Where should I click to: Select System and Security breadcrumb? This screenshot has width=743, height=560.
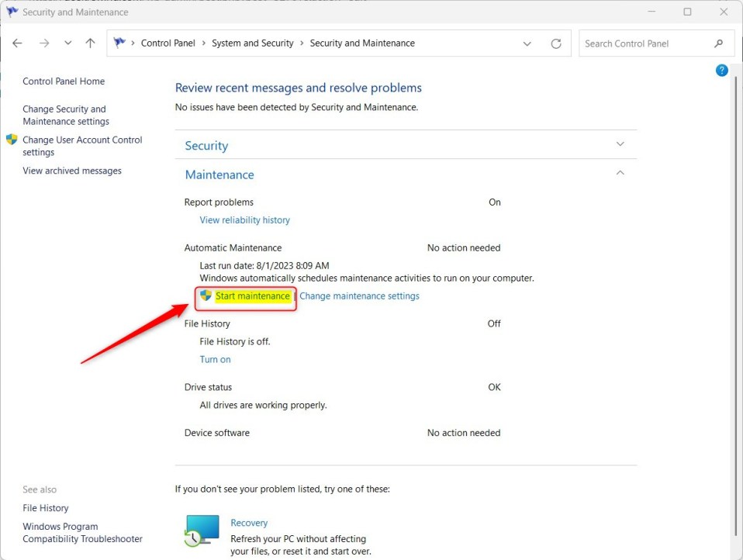[253, 43]
